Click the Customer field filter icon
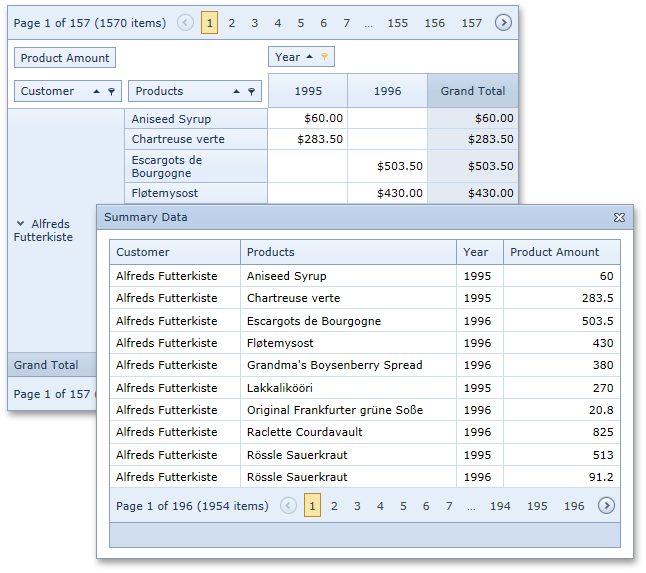This screenshot has height=573, width=646. pos(112,91)
